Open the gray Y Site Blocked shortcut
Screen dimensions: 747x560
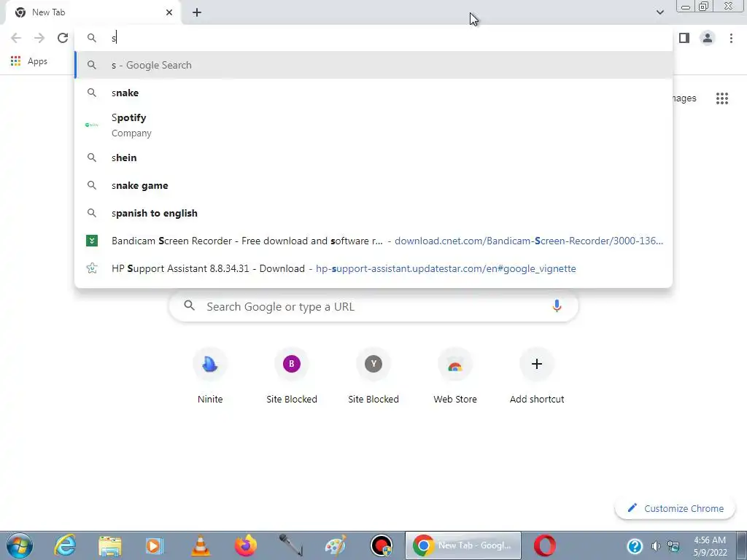click(373, 376)
